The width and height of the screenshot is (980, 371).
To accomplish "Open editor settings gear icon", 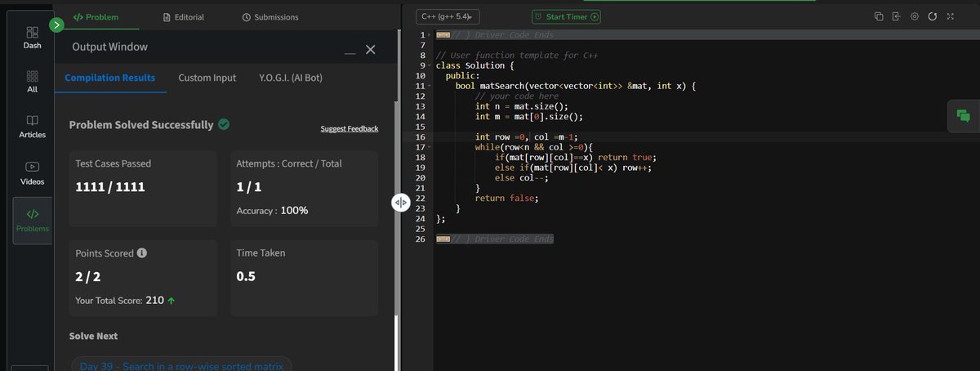I will [914, 16].
